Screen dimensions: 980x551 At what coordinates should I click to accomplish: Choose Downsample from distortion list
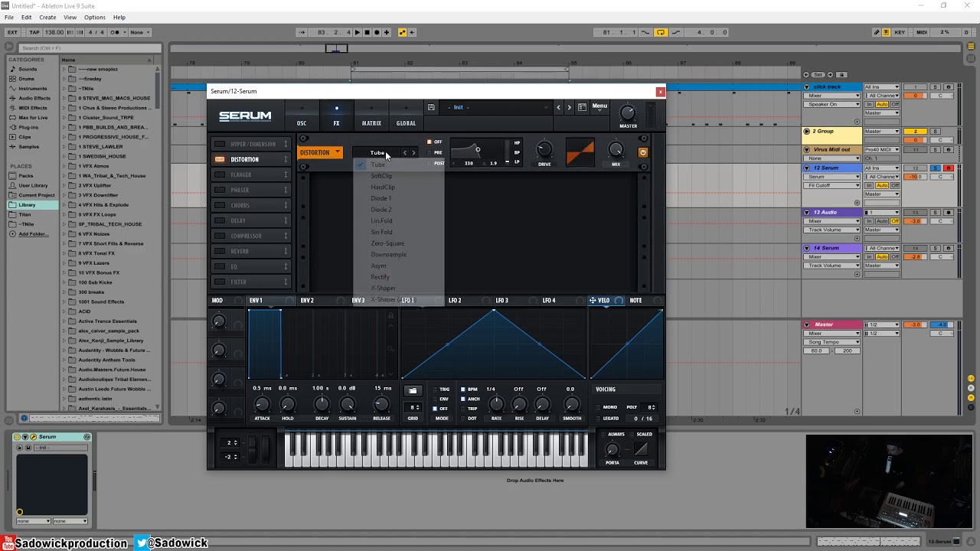pos(388,254)
